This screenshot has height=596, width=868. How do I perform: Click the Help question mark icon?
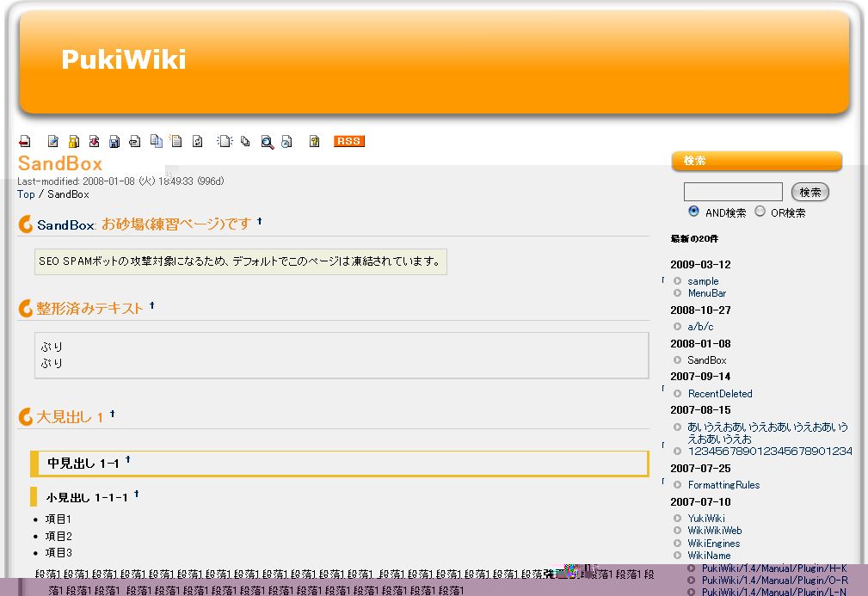point(315,142)
